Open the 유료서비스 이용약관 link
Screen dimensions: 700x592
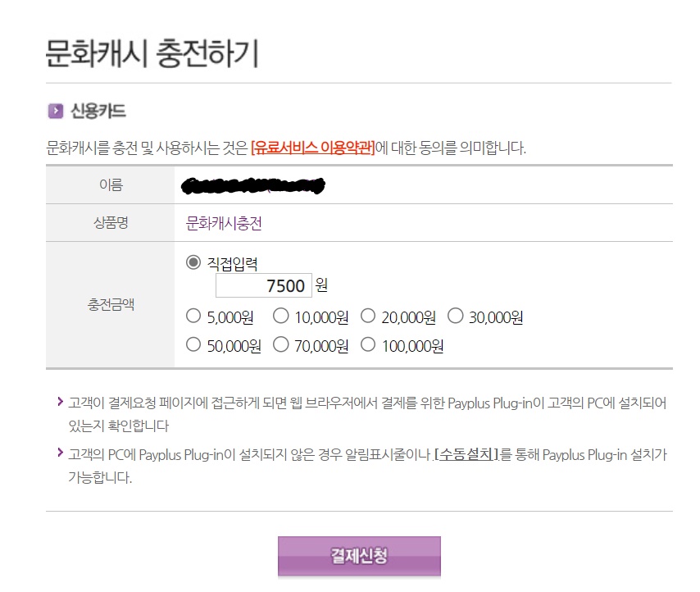click(312, 148)
